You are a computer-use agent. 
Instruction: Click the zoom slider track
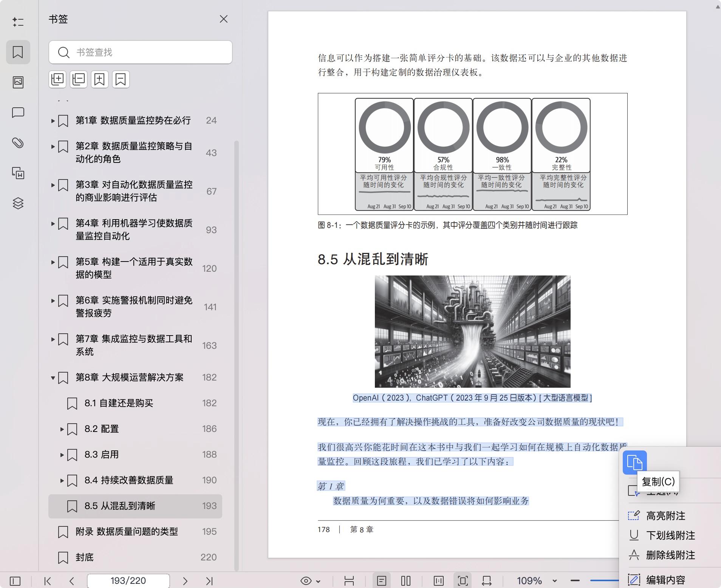(605, 581)
